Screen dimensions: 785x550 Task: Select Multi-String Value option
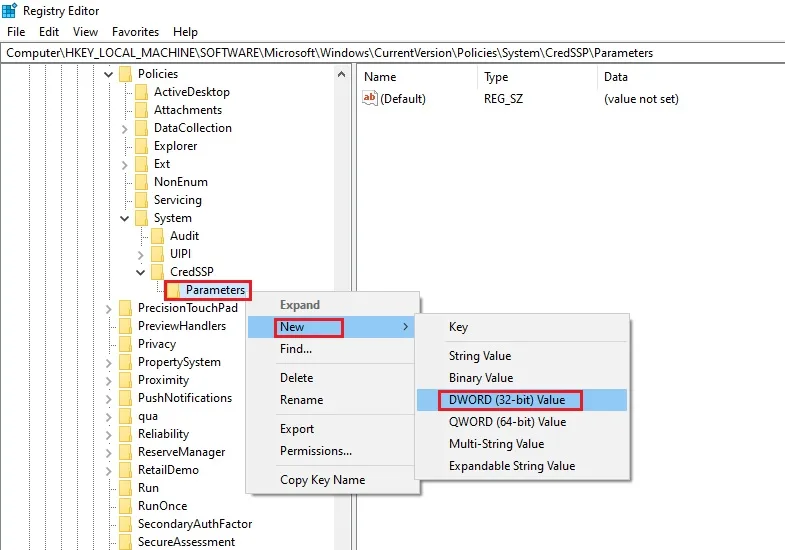522,444
